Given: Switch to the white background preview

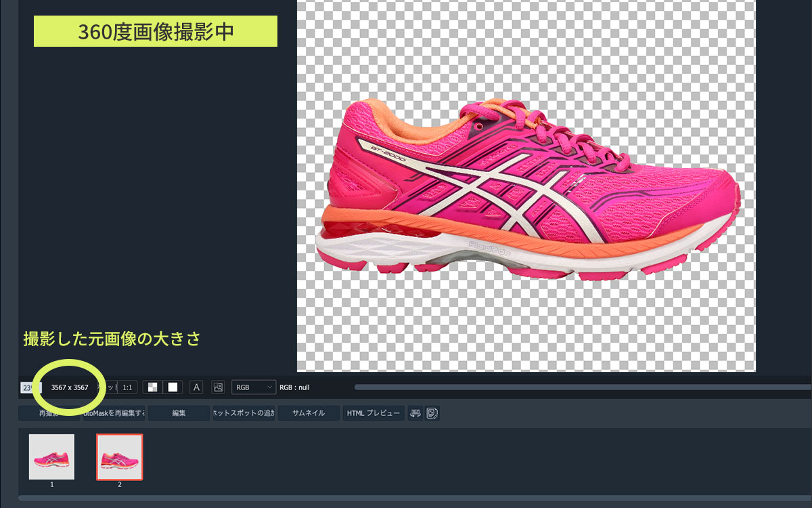Looking at the screenshot, I should pyautogui.click(x=173, y=387).
